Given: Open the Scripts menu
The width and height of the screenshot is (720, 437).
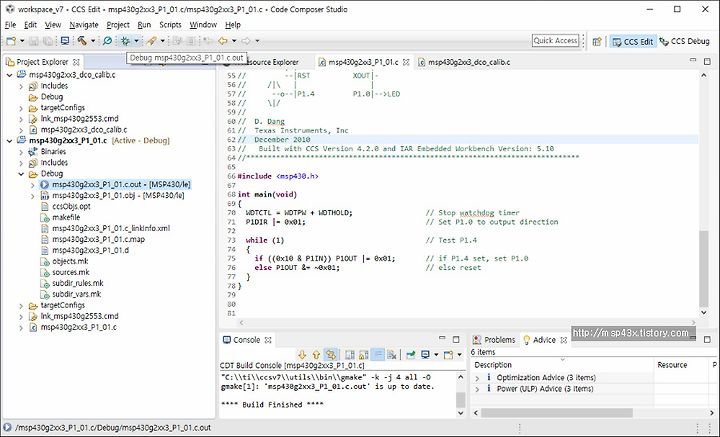Looking at the screenshot, I should pyautogui.click(x=170, y=25).
